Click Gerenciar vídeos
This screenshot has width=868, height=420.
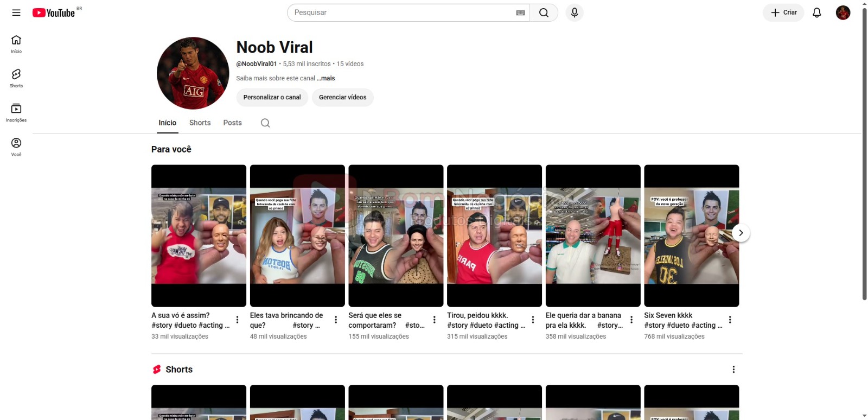point(343,97)
